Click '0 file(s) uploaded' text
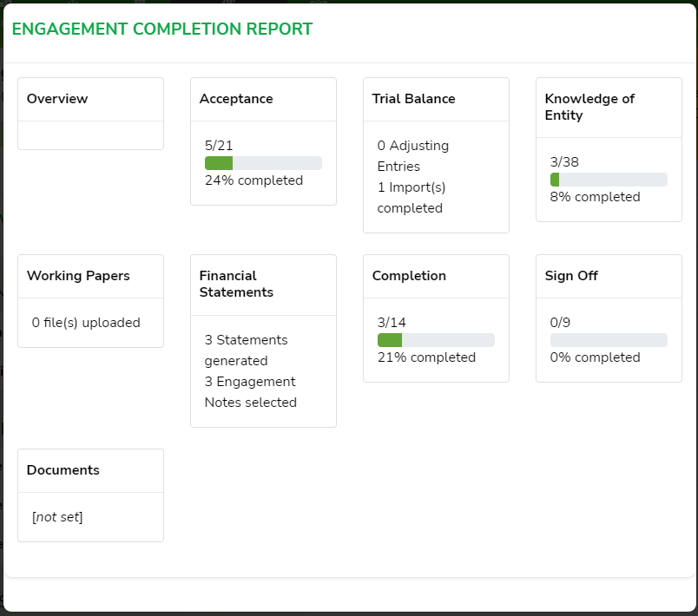This screenshot has height=616, width=698. pos(86,323)
